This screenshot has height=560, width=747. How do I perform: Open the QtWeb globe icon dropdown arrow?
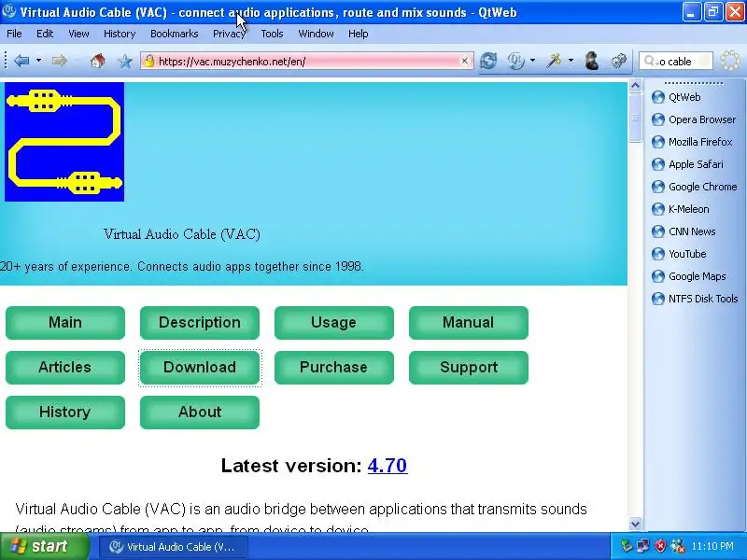coord(532,61)
